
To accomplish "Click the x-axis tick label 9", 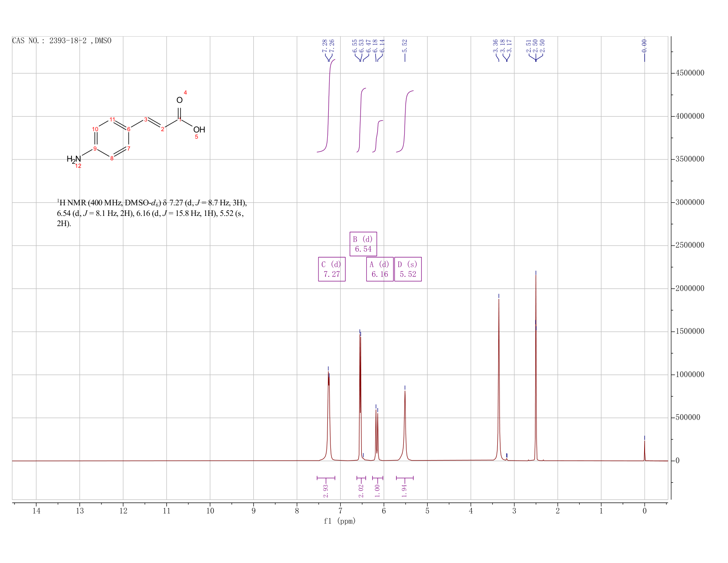I will pos(254,511).
